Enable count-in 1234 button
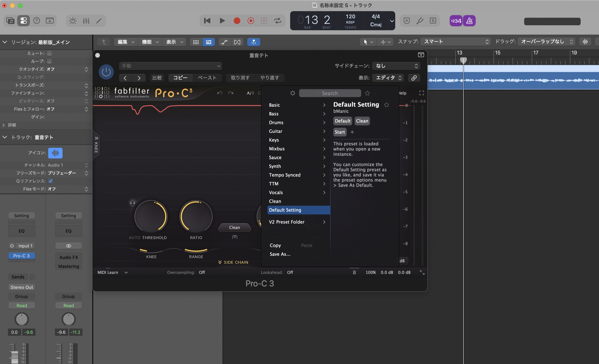The height and width of the screenshot is (364, 599). (456, 21)
